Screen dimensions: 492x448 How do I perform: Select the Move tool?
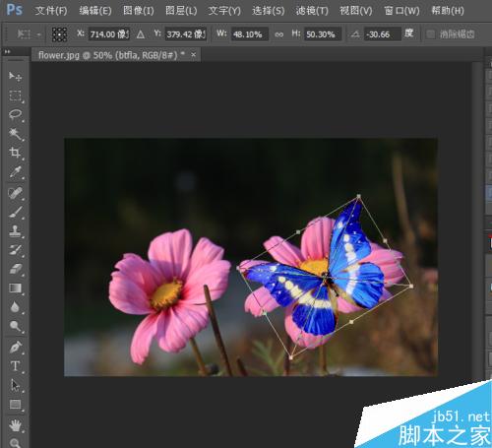coord(15,77)
